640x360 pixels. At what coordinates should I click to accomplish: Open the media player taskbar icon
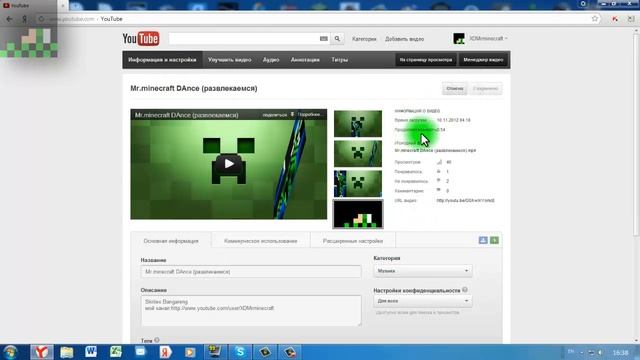coord(190,352)
